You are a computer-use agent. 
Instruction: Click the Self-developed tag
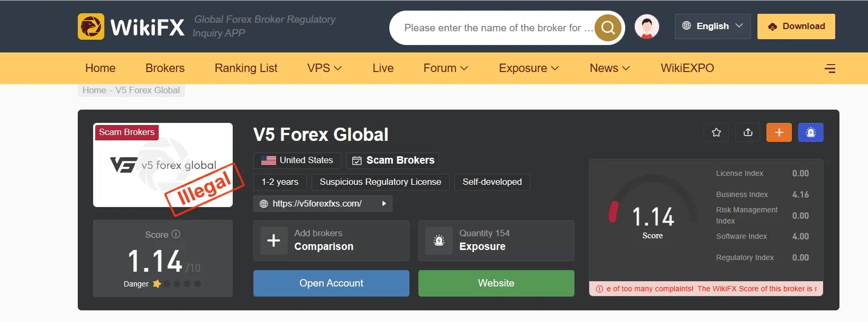click(x=492, y=182)
